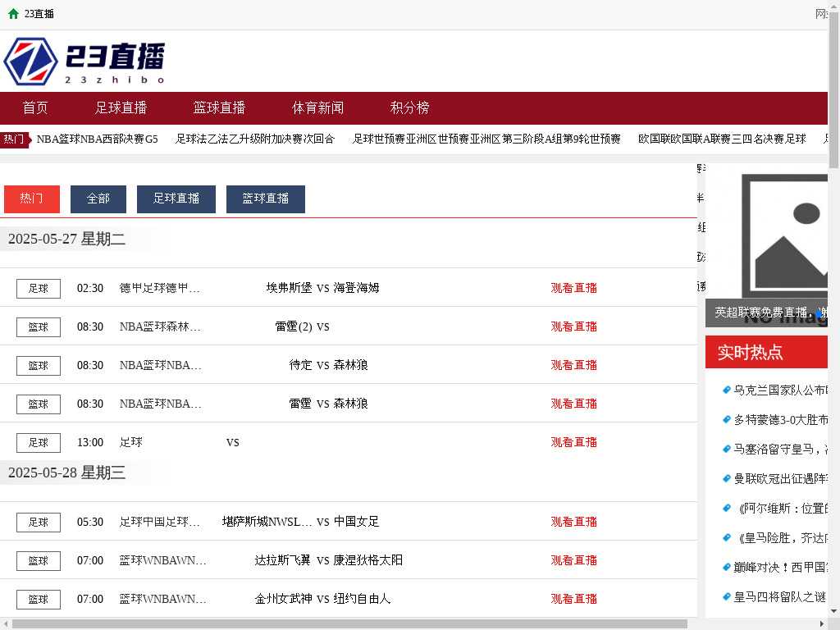Select the 足球直播 filter tab
Viewport: 840px width, 630px height.
pos(176,199)
